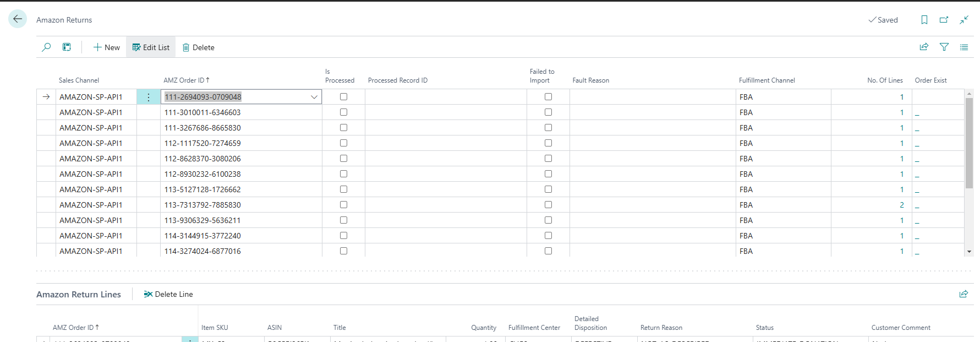The height and width of the screenshot is (342, 980).
Task: Open page in new window icon
Action: click(944, 20)
